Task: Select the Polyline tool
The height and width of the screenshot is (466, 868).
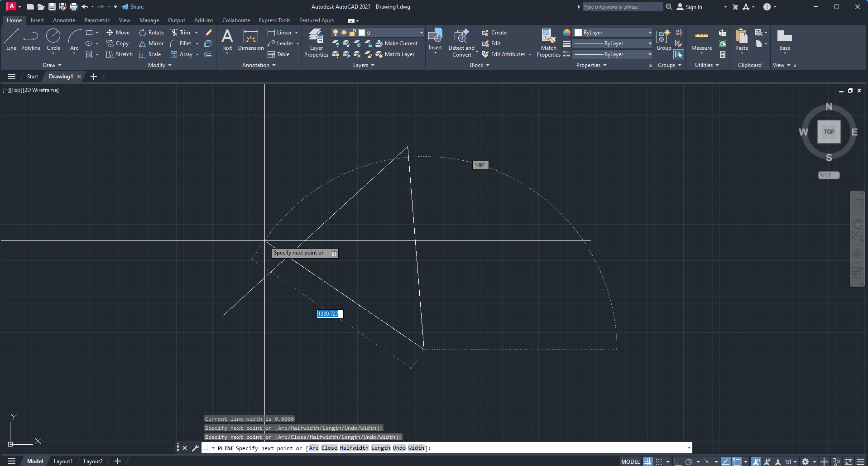Action: (31, 40)
